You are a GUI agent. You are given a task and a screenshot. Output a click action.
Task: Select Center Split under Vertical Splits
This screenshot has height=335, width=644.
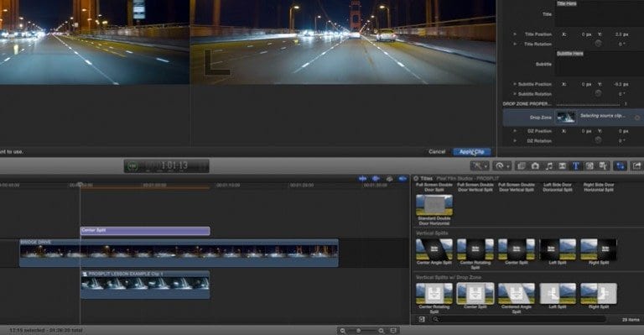point(517,249)
